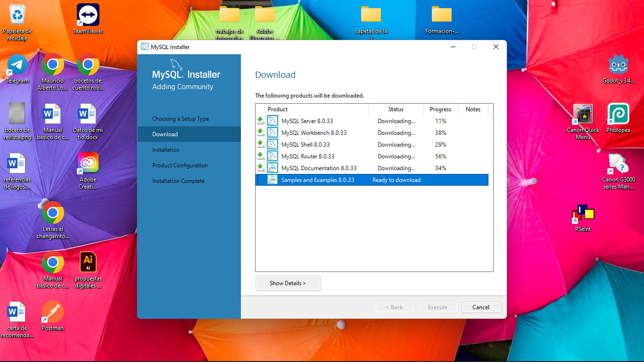
Task: Launch the Photopea desktop icon
Action: point(618,118)
